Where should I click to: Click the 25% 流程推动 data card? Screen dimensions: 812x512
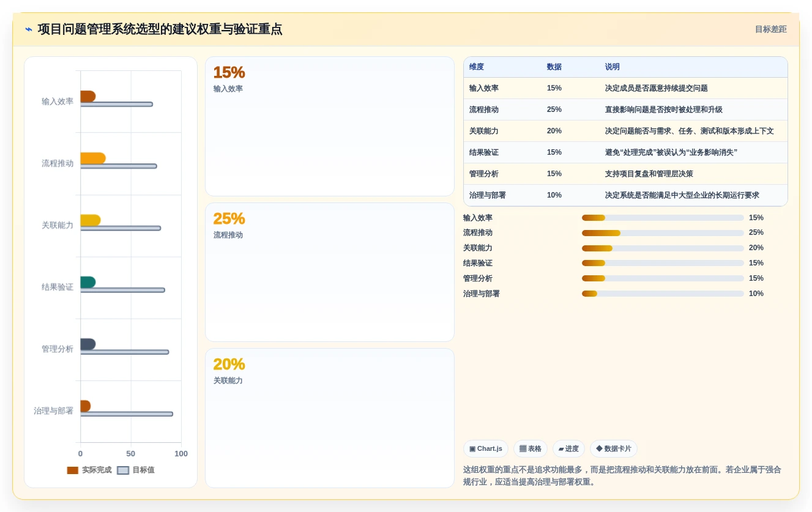click(330, 272)
